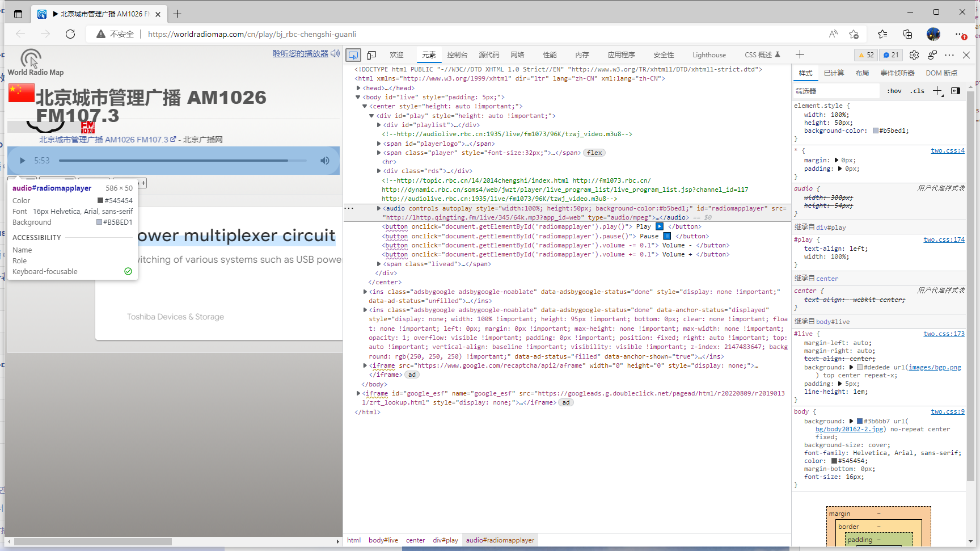Click the #3b6bb7 color swatch

860,421
